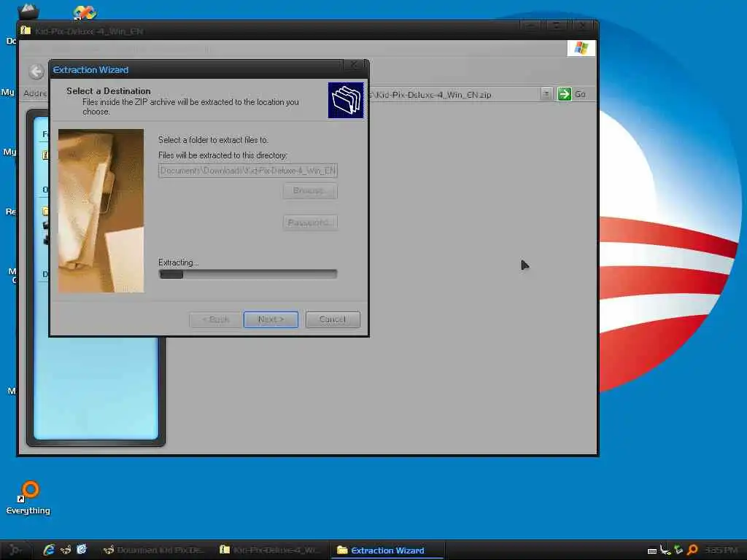Click the keyboard tray icon
This screenshot has width=747, height=560.
pyautogui.click(x=652, y=551)
